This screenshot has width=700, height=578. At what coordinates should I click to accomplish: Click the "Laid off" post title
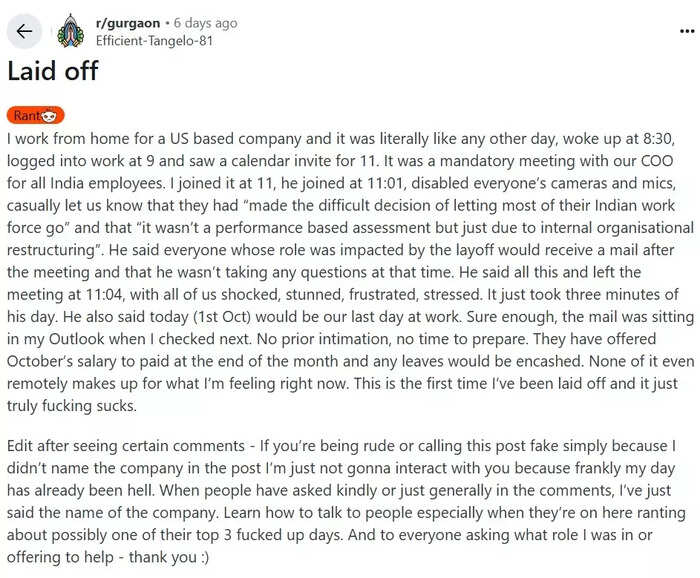tap(53, 71)
